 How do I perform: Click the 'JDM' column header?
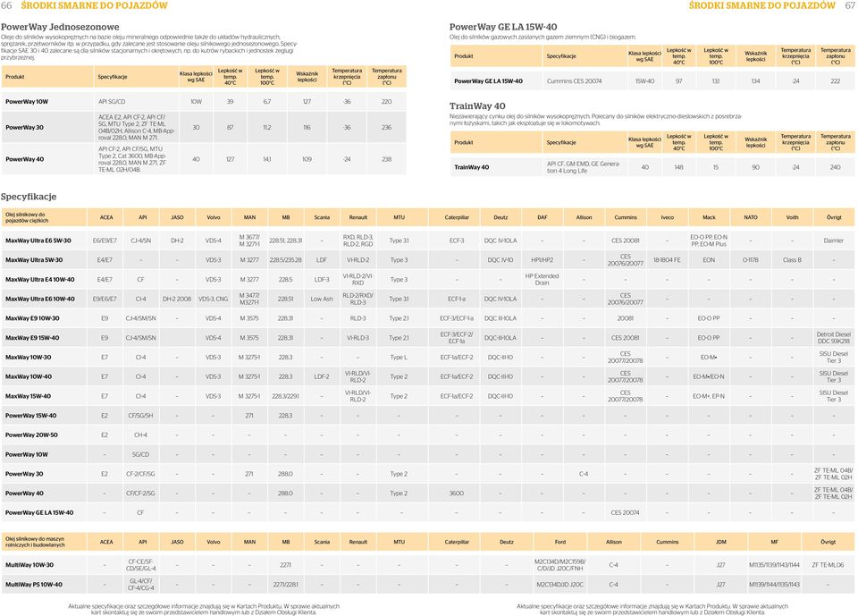point(720,542)
